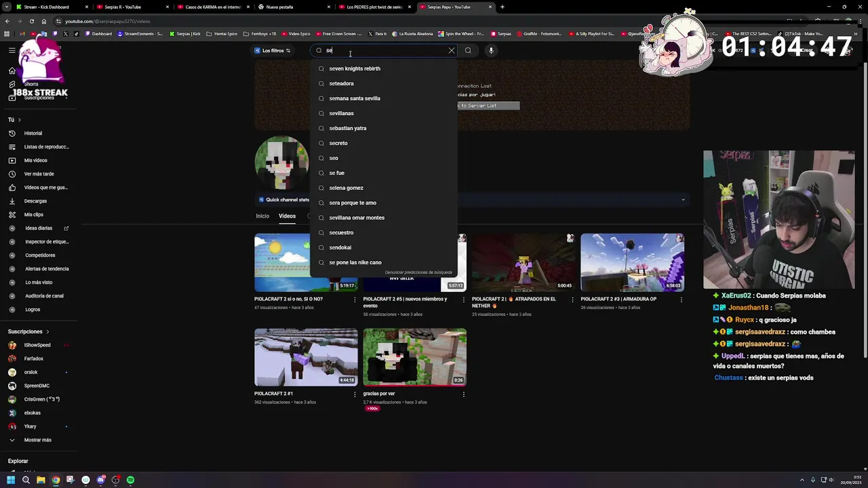Open options menu for PIOLACRAFT 2 #1
Viewport: 868px width, 488px height.
coord(355,394)
